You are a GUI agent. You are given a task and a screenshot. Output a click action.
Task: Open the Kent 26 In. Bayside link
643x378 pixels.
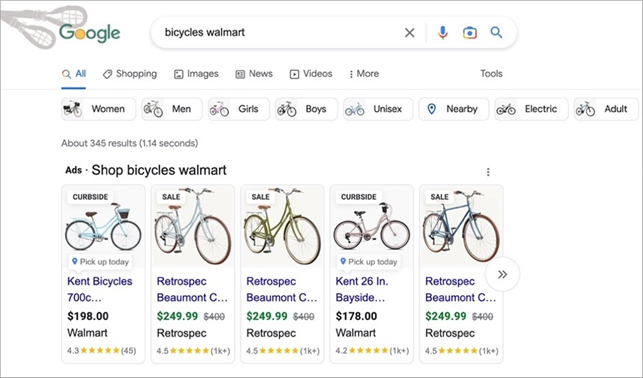click(361, 289)
